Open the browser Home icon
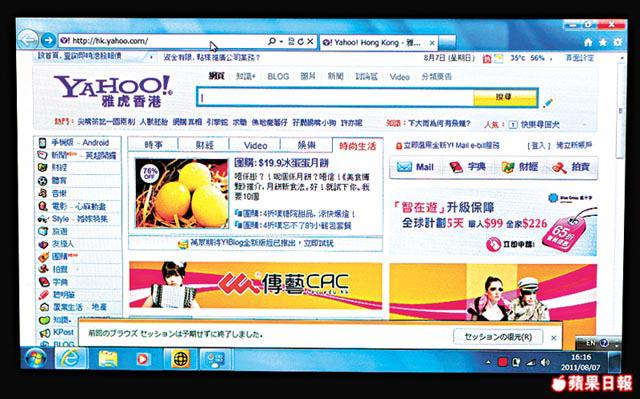 588,42
